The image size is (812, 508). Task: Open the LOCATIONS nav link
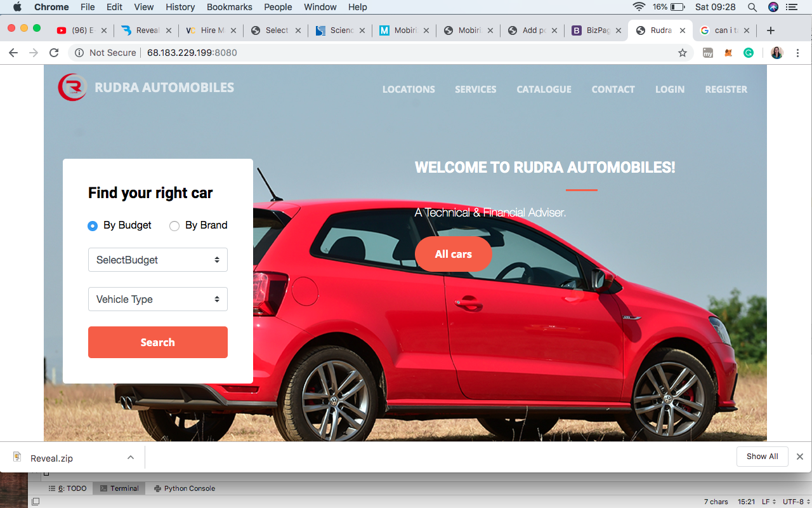pos(409,90)
